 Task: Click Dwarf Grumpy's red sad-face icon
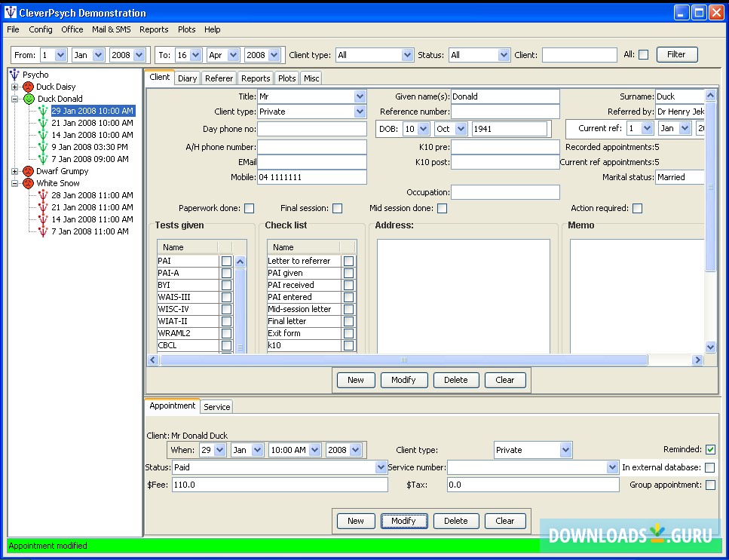pyautogui.click(x=29, y=171)
